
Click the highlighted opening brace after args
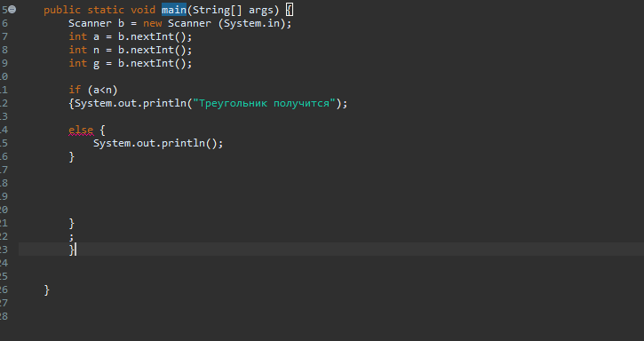coord(290,10)
